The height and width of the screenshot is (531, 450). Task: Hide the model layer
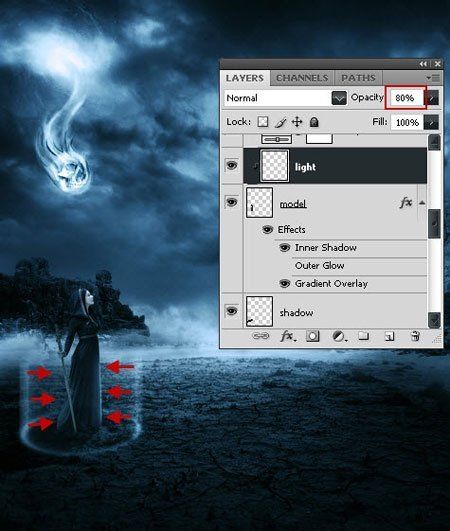(232, 202)
